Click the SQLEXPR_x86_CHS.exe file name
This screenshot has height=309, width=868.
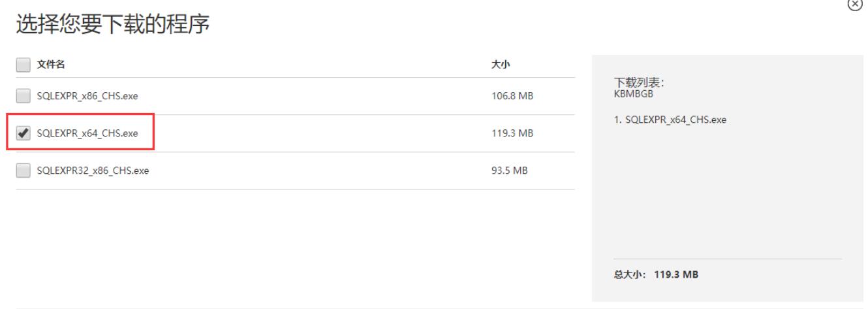(87, 97)
